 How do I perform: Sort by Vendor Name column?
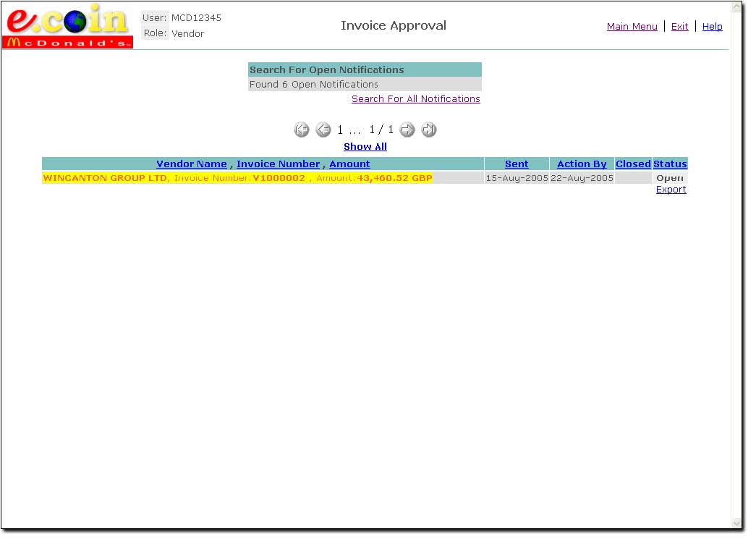tap(191, 164)
